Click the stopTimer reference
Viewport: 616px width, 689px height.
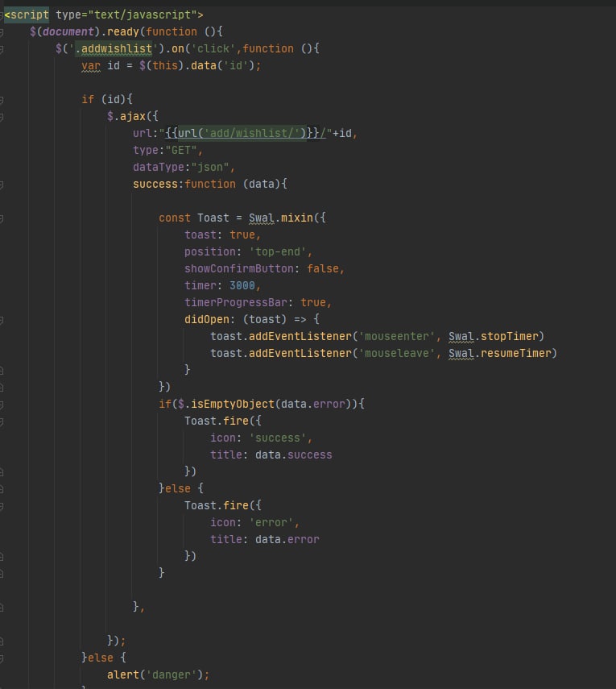[x=510, y=337]
